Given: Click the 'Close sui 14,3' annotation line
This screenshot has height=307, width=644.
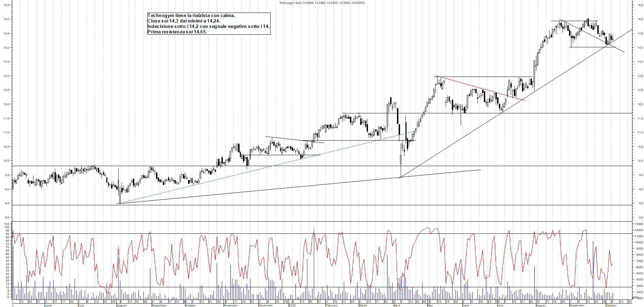Looking at the screenshot, I should point(184,21).
